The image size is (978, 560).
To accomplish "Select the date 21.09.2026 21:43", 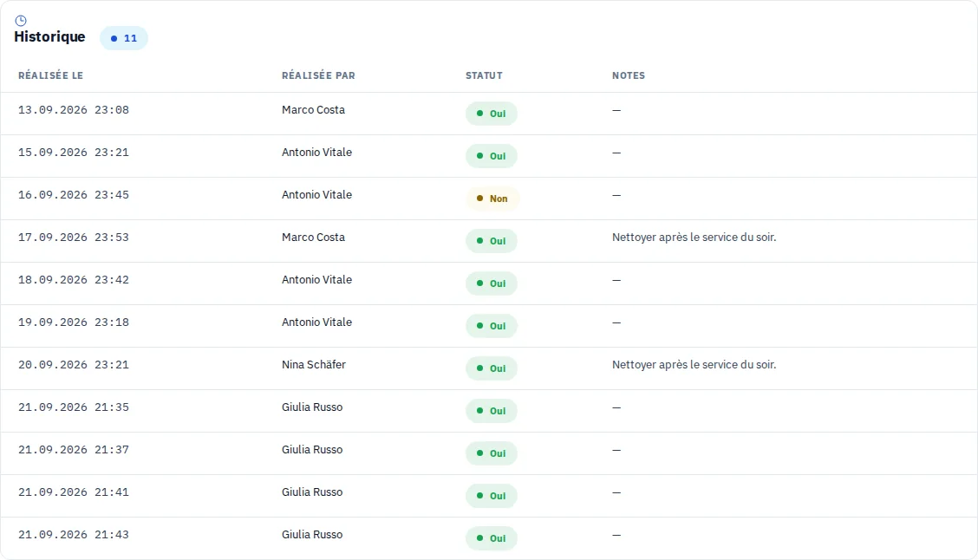I will click(74, 534).
